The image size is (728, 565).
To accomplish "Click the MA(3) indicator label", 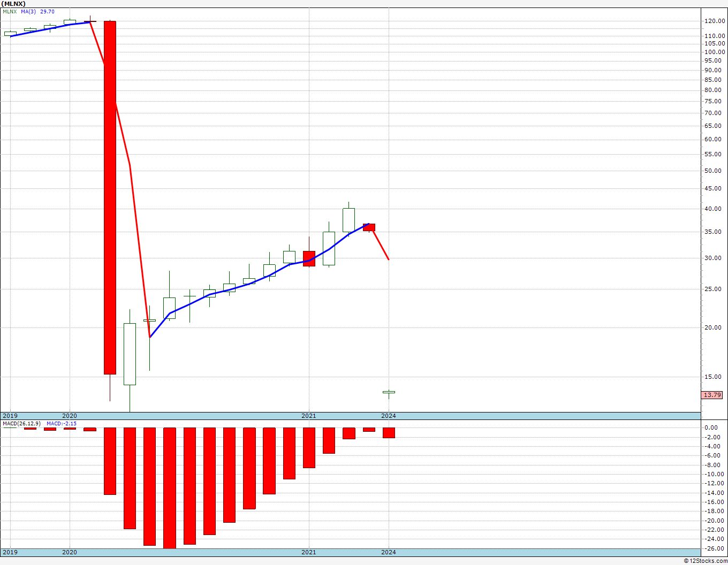I will coord(29,12).
